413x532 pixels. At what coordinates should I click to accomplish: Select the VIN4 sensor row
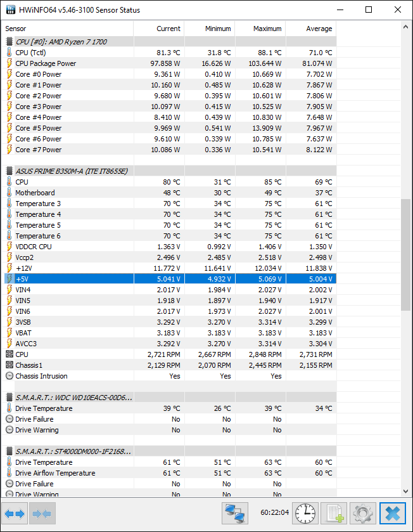[168, 290]
